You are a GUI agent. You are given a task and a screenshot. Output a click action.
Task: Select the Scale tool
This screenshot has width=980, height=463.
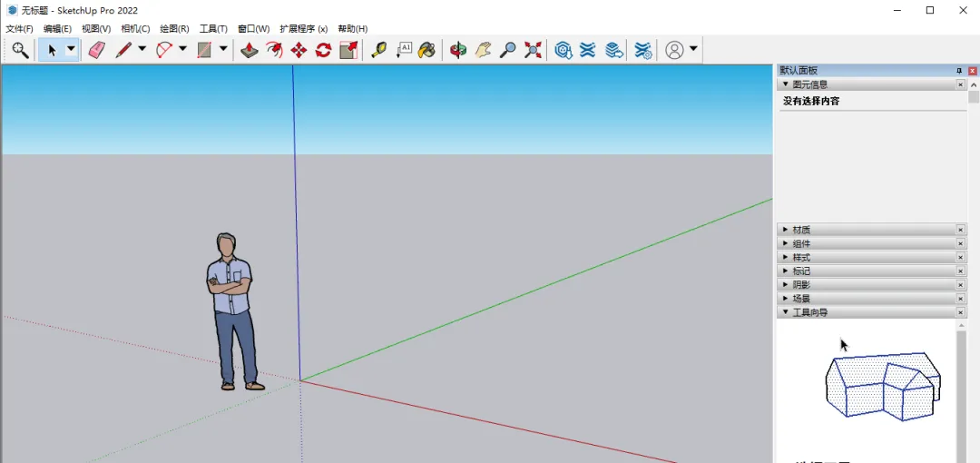pyautogui.click(x=348, y=50)
